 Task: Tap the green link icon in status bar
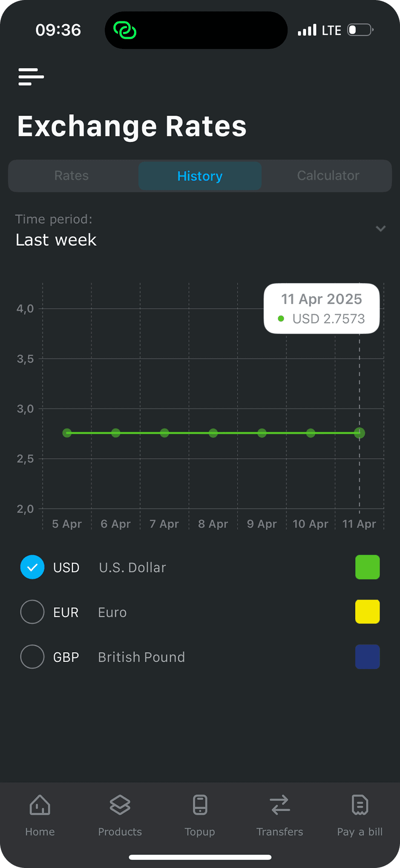(x=125, y=30)
